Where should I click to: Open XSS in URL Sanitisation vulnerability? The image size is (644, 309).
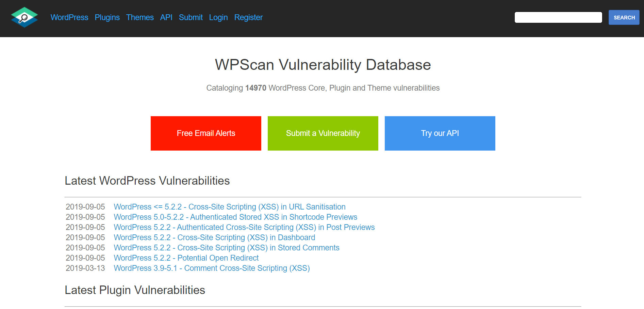coord(230,207)
